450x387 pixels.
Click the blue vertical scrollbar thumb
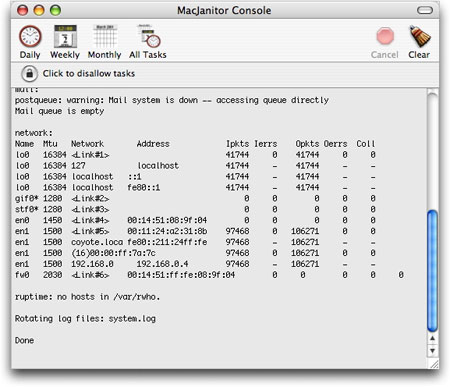(433, 271)
